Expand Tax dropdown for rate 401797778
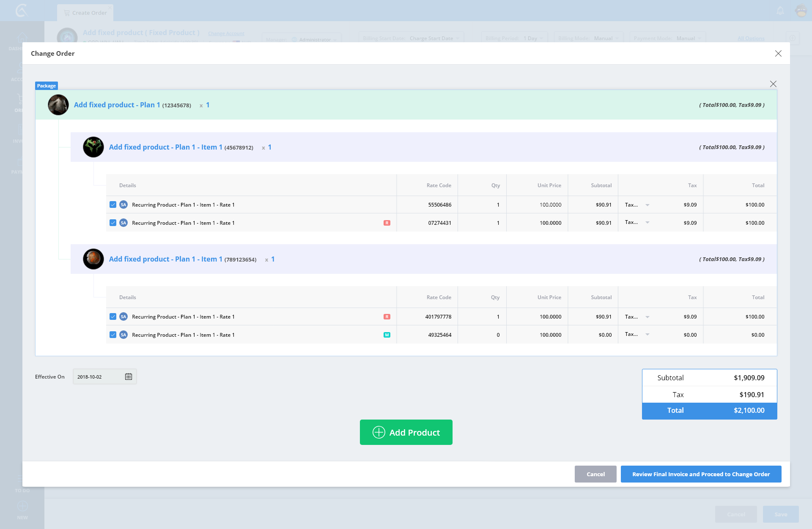 [x=647, y=317]
